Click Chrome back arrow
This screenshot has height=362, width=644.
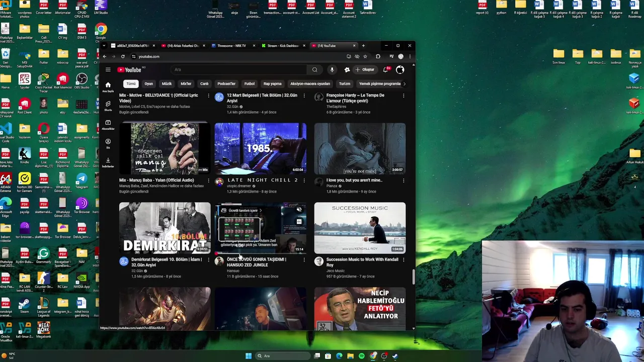105,56
